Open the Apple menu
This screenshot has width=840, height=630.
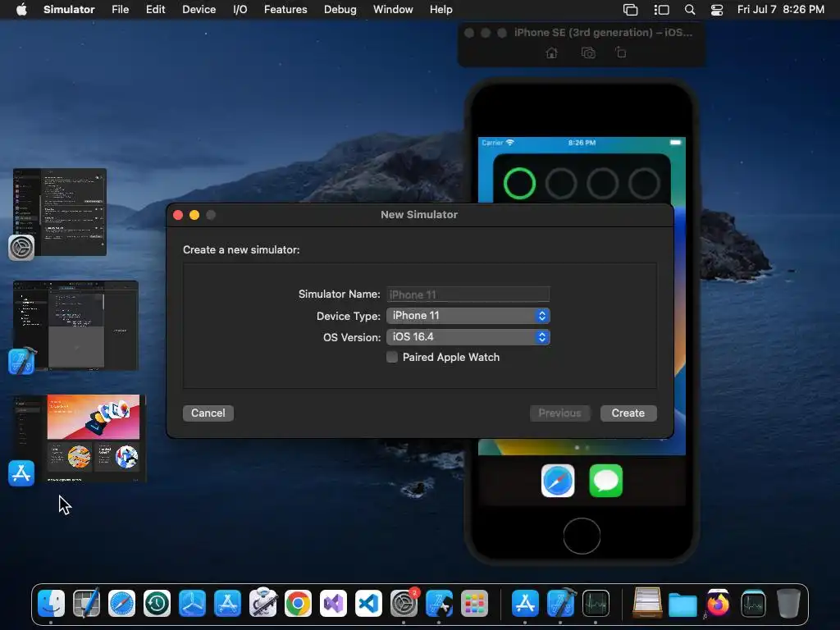tap(21, 10)
